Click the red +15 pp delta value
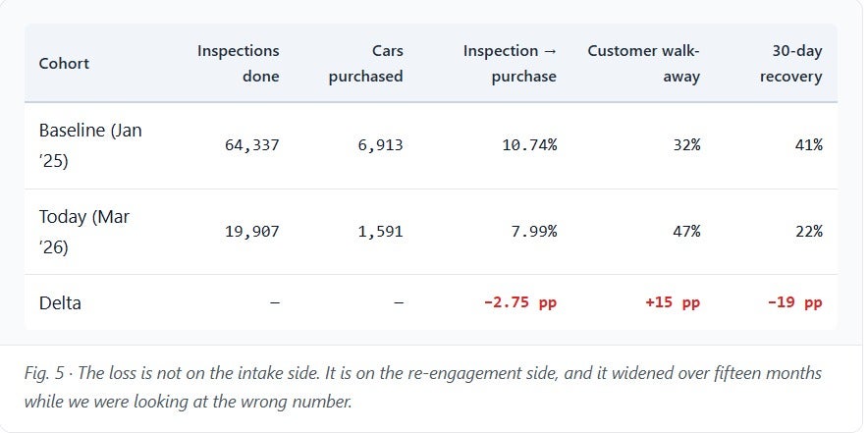 tap(673, 303)
